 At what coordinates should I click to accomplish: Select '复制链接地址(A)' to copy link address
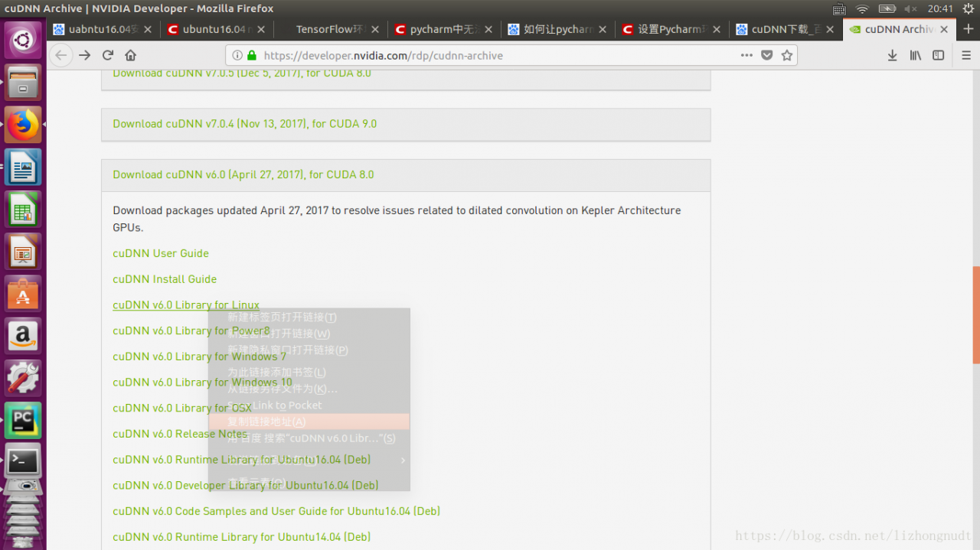pos(309,421)
